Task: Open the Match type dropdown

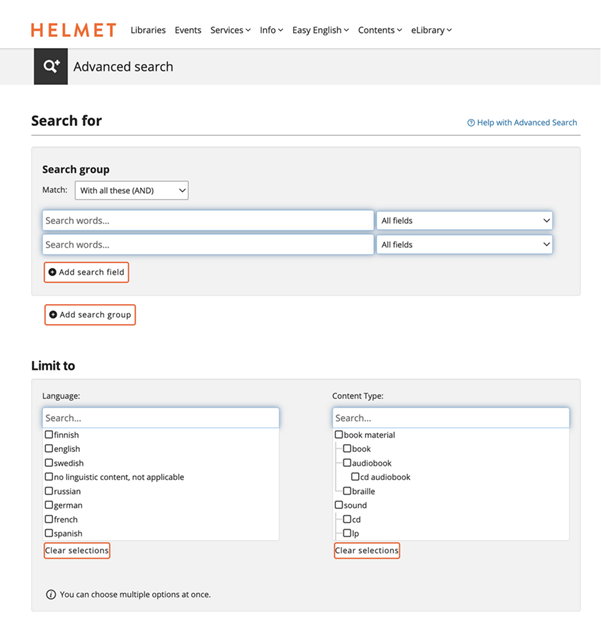Action: point(131,190)
